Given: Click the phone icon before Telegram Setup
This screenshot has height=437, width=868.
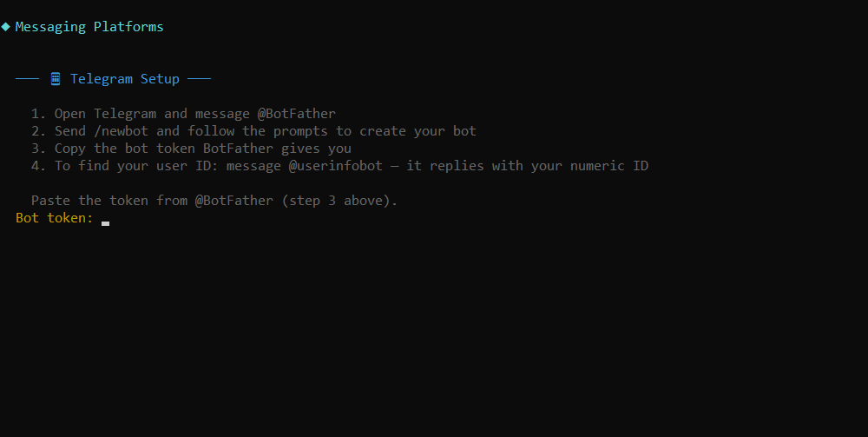Looking at the screenshot, I should (x=56, y=79).
